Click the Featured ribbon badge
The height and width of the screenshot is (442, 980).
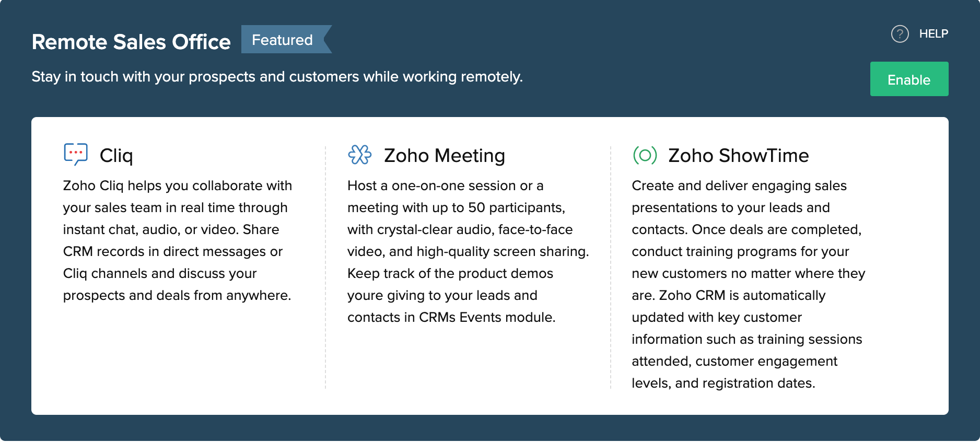283,40
